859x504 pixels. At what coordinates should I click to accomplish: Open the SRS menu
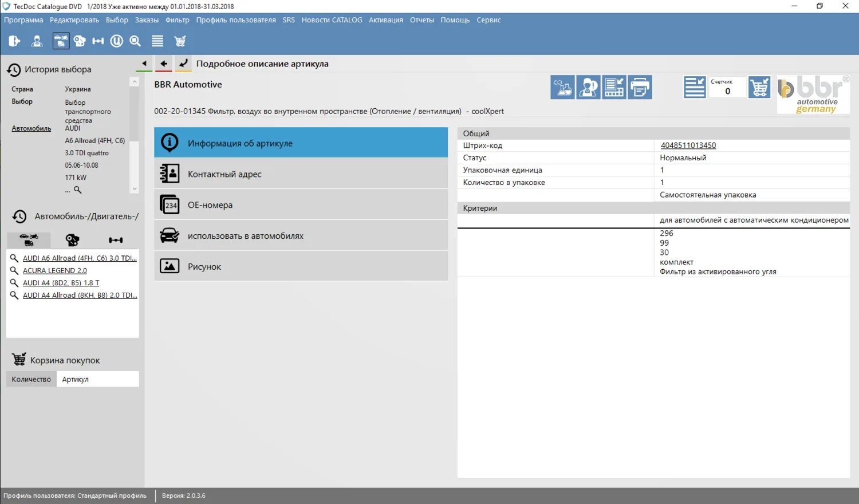coord(289,20)
